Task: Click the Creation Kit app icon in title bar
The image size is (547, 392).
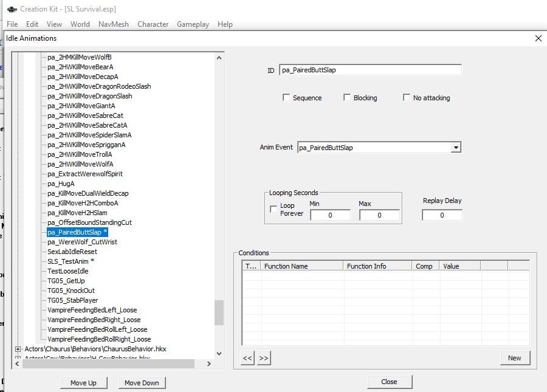Action: pos(12,9)
